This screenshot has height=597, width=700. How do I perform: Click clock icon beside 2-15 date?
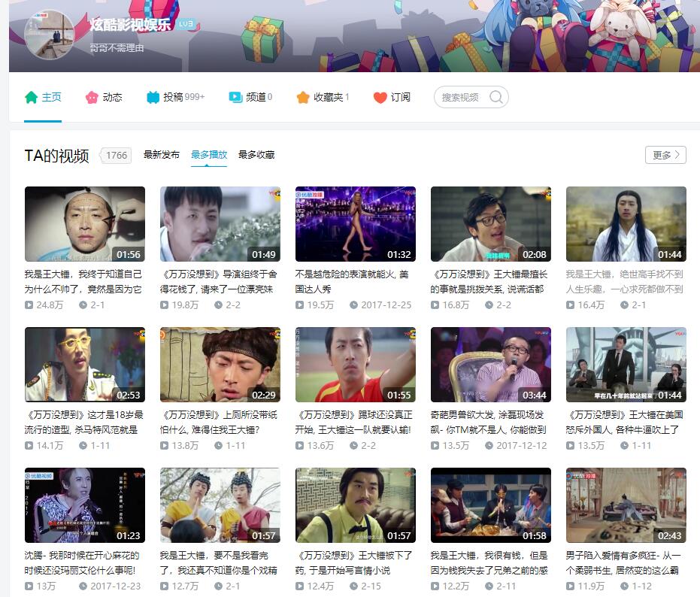point(353,586)
